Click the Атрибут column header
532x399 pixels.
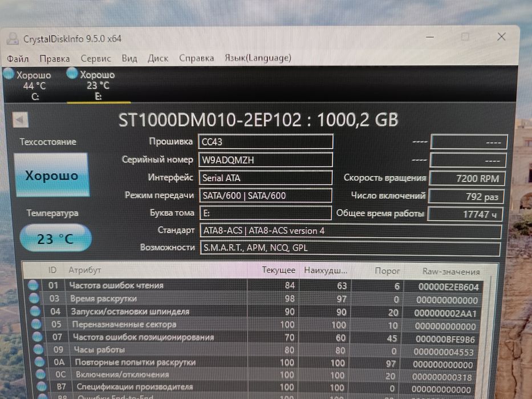click(85, 270)
